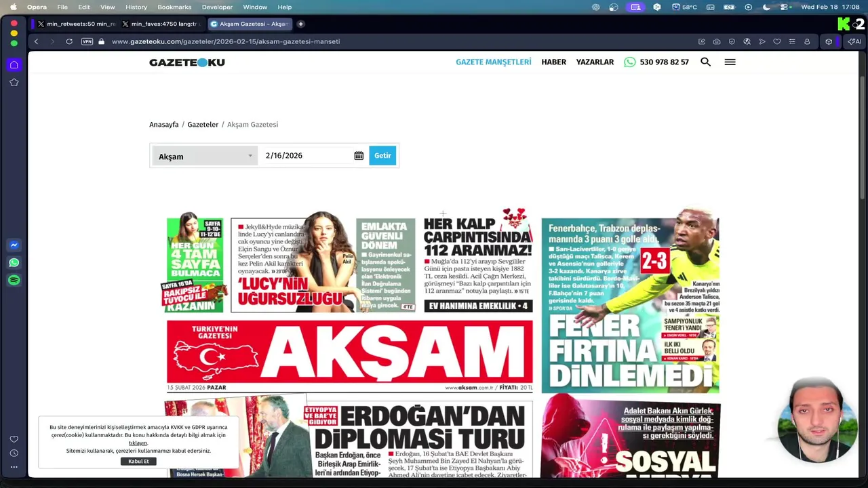The image size is (868, 488).
Task: Click the CPU temperature 58°C indicator
Action: coord(685,7)
